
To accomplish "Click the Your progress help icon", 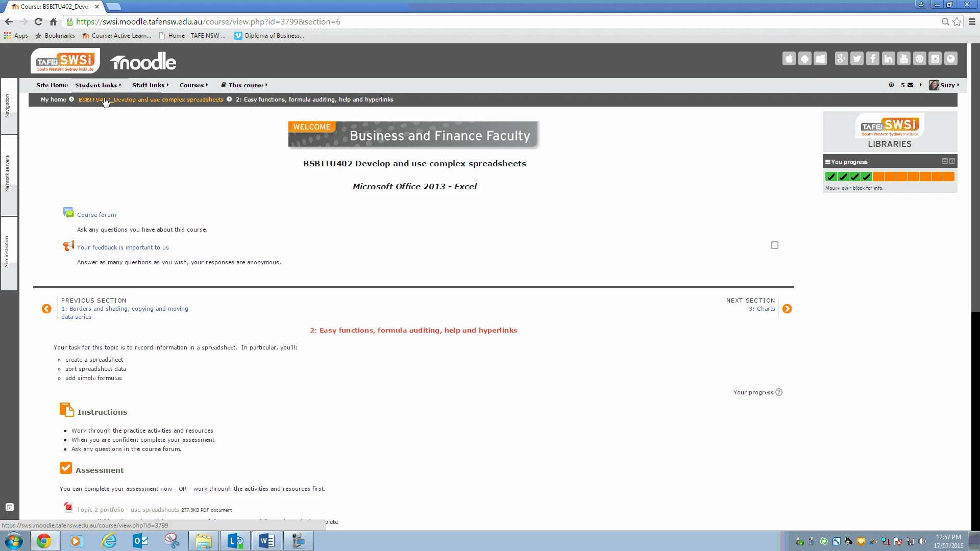I will 779,392.
